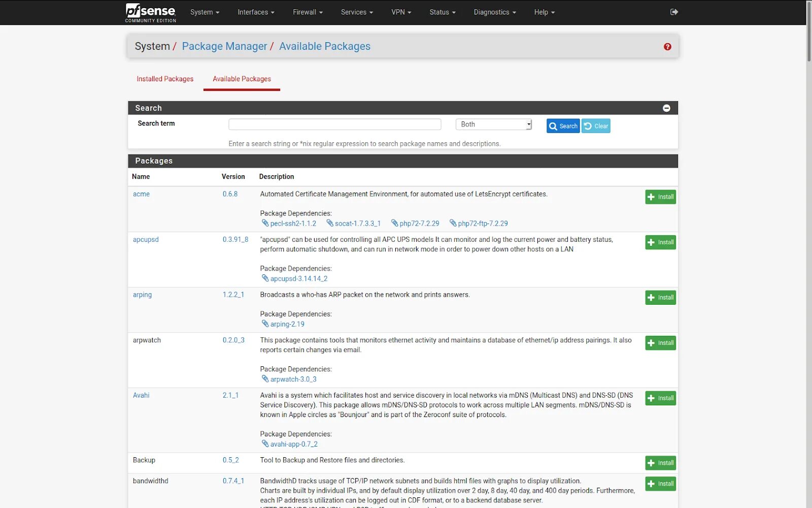The image size is (812, 508).
Task: Install the Backup package
Action: click(x=660, y=463)
